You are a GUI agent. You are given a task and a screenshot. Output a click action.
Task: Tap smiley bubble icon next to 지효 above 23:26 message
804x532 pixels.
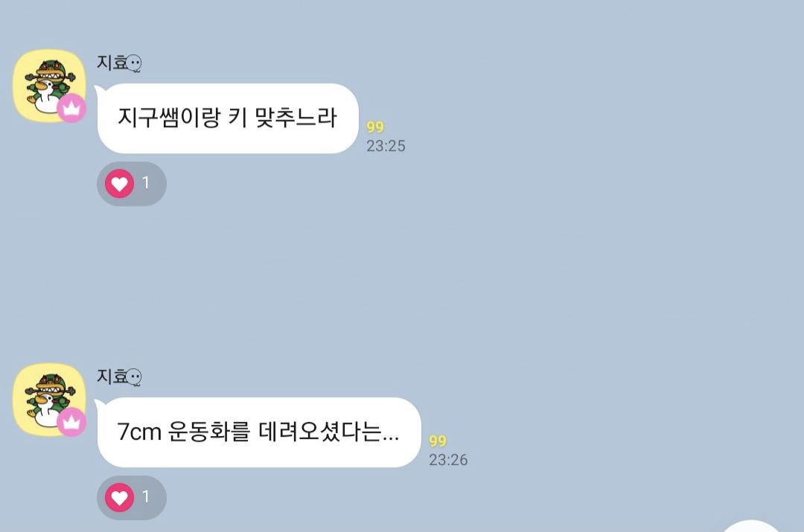134,377
